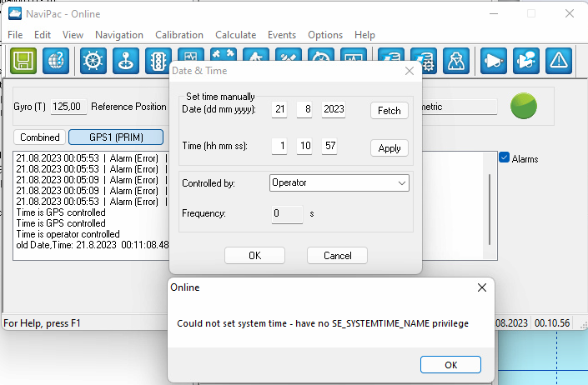Close the Date & Time dialog
This screenshot has height=385, width=588.
click(410, 71)
